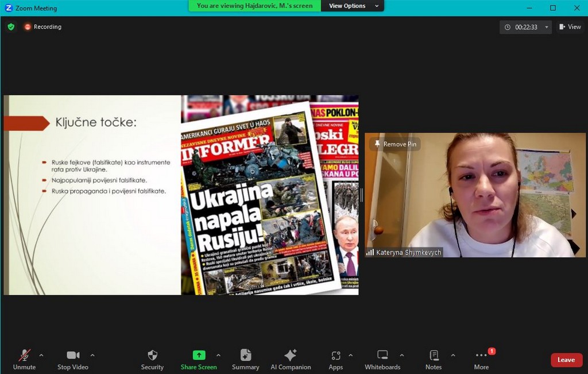Click the Leave meeting button

coord(566,360)
